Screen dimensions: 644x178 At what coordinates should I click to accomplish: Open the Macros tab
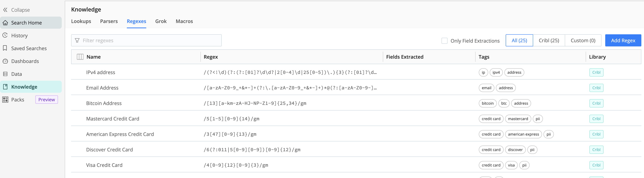click(184, 21)
